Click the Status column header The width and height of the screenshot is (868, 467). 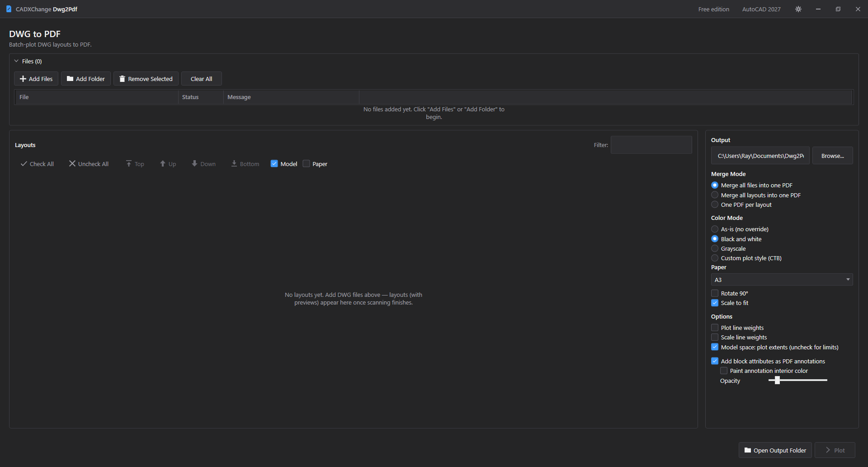(x=201, y=97)
